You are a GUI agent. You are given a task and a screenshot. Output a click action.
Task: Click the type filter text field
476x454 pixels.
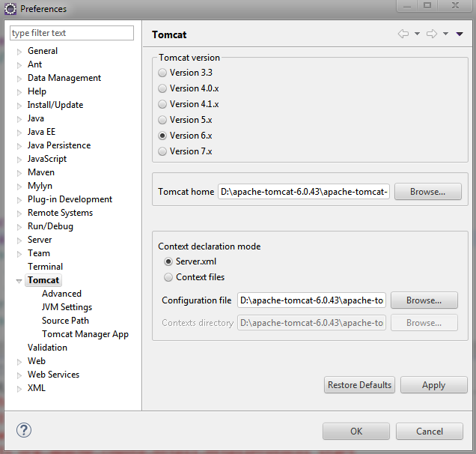[72, 33]
